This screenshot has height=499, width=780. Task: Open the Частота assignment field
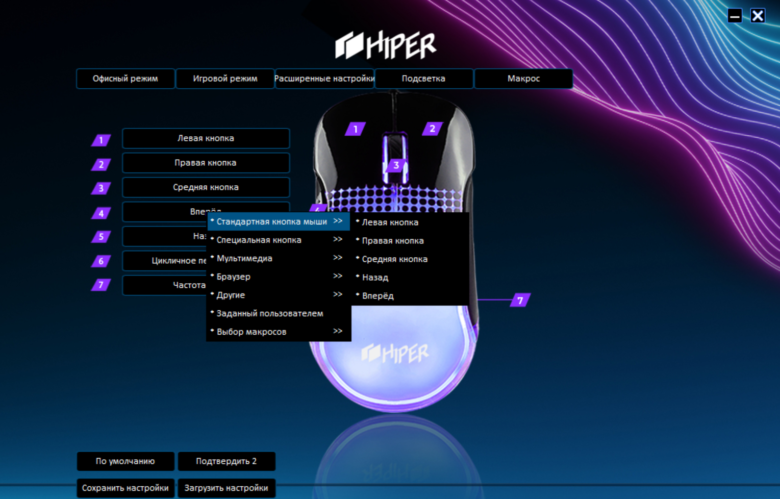(165, 285)
